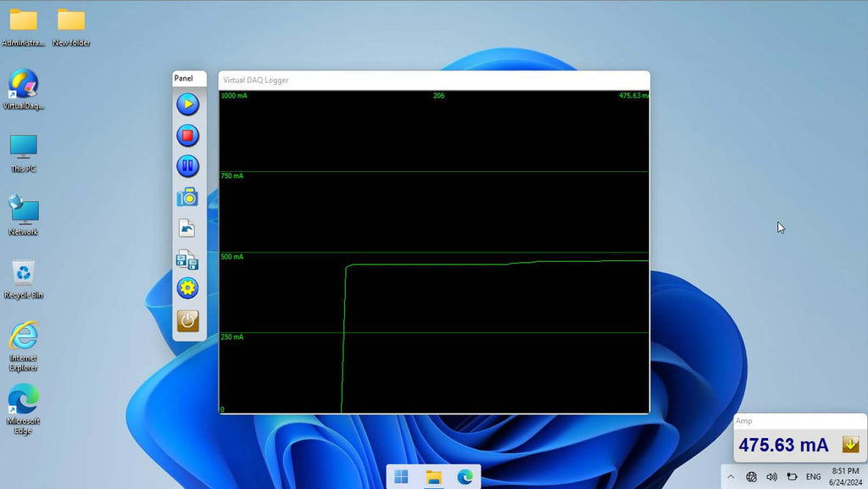The image size is (868, 489).
Task: Open File Explorer from the taskbar
Action: click(x=433, y=477)
